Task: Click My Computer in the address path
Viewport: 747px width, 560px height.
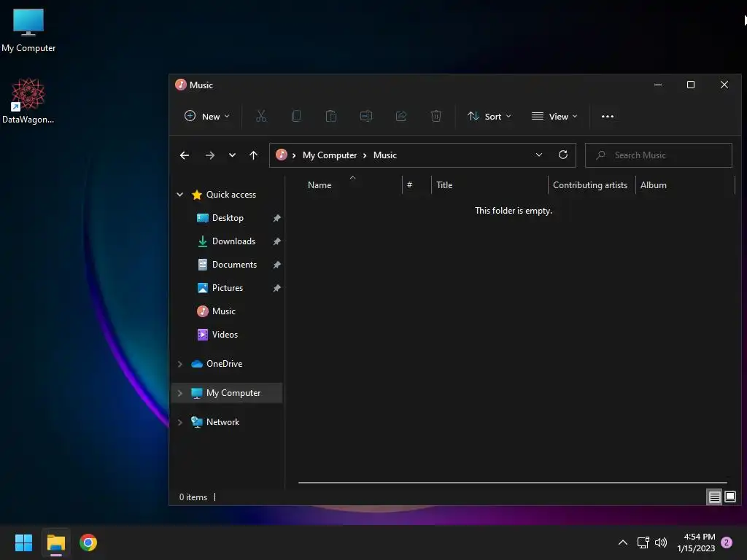Action: point(330,155)
